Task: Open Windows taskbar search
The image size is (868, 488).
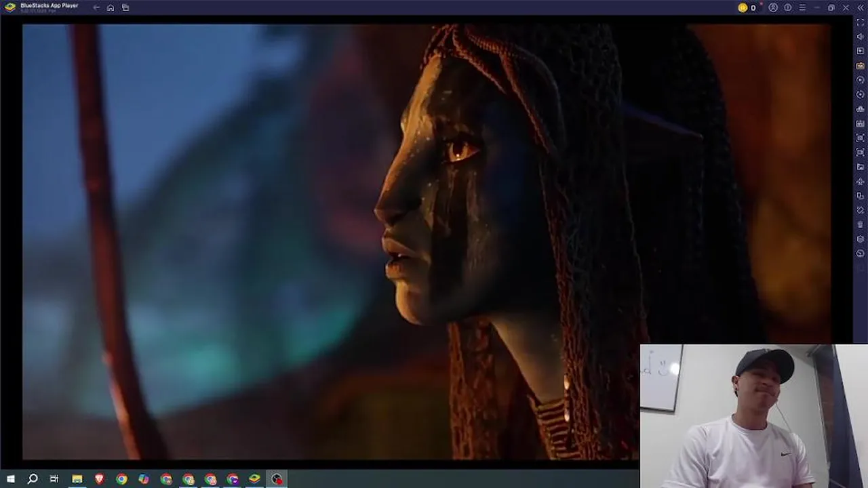Action: point(32,479)
